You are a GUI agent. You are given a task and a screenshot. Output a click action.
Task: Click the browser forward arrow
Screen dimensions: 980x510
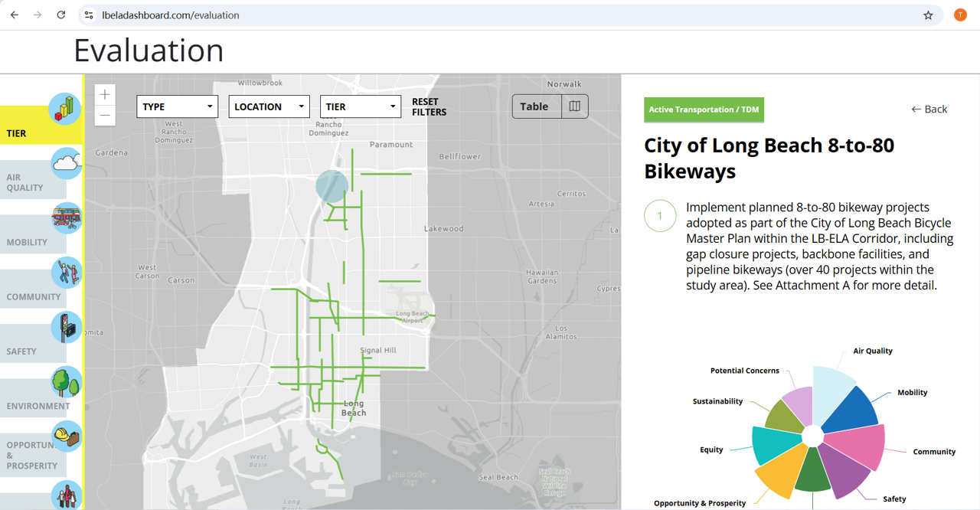click(x=38, y=15)
